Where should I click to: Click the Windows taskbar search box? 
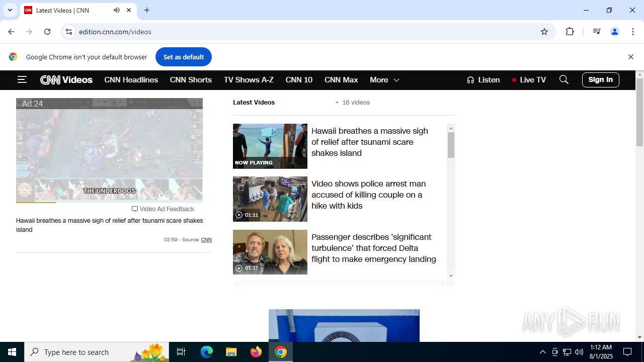click(97, 352)
